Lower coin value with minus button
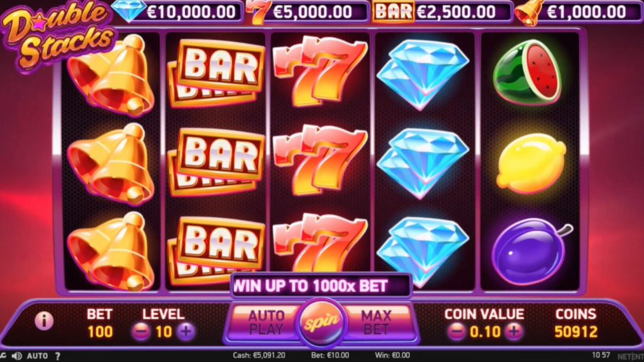The image size is (644, 362). coord(457,332)
